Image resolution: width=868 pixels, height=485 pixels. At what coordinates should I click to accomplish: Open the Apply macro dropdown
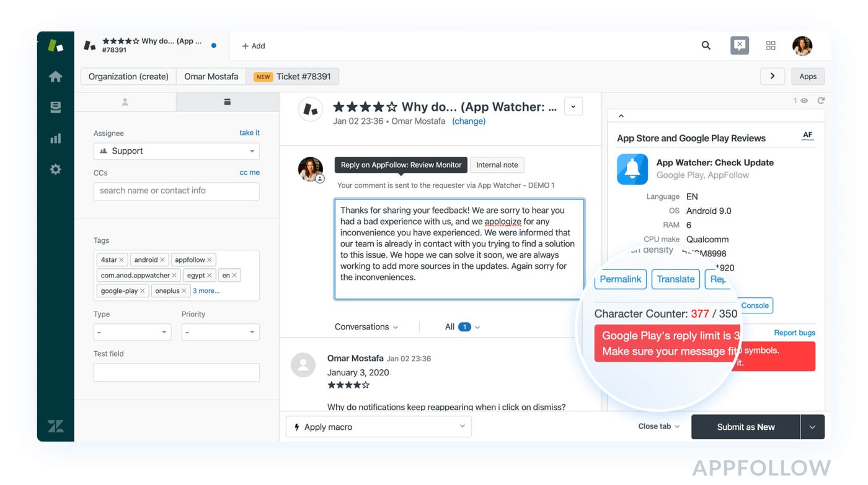378,427
